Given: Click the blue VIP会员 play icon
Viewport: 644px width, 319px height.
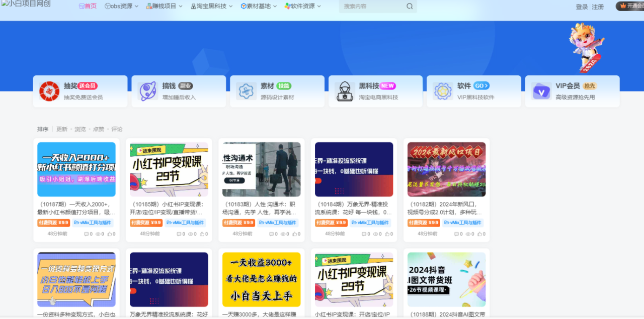Looking at the screenshot, I should 541,91.
